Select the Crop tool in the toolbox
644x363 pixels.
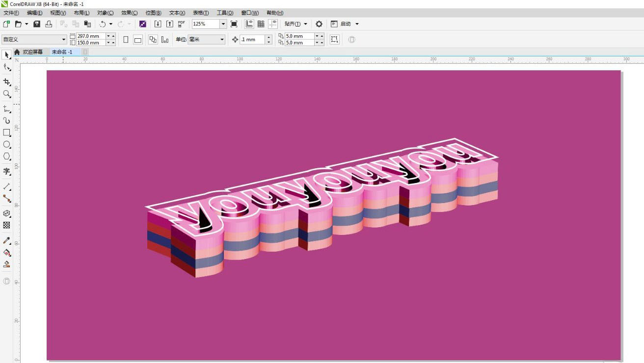pyautogui.click(x=6, y=82)
